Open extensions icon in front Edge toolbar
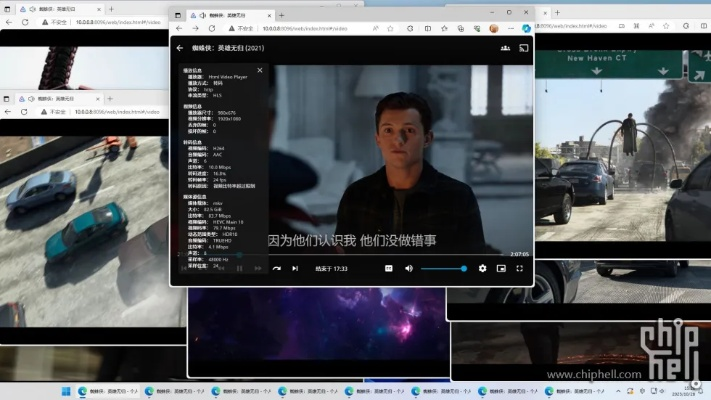Viewport: 711px width, 400px height. [x=410, y=28]
